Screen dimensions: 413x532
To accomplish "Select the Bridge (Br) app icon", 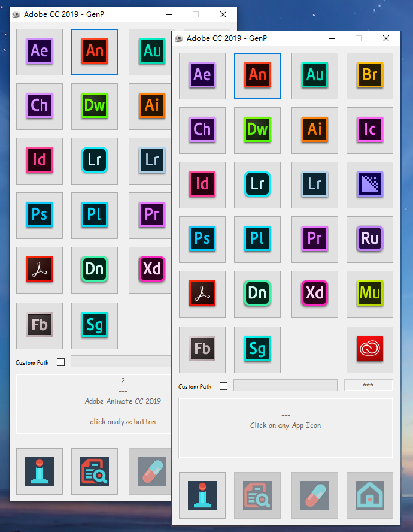I will pos(370,75).
